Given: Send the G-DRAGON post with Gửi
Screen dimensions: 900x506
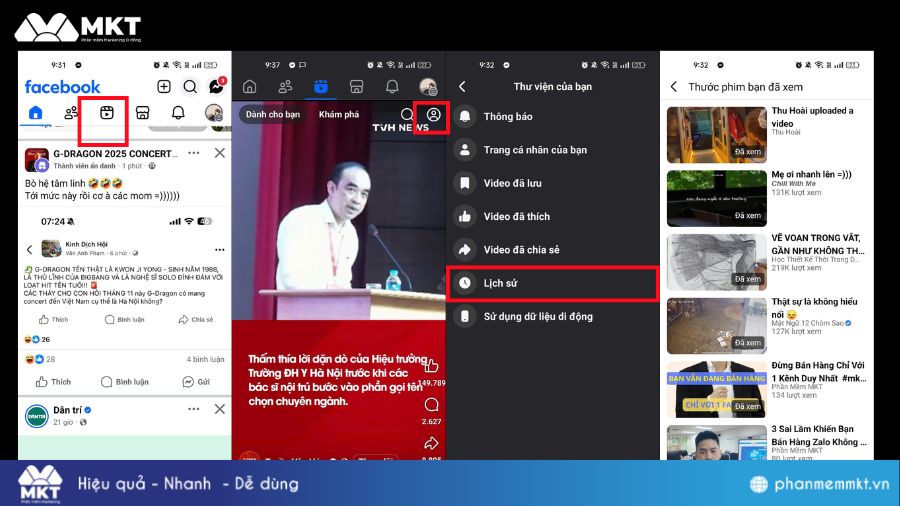Looking at the screenshot, I should pos(196,382).
